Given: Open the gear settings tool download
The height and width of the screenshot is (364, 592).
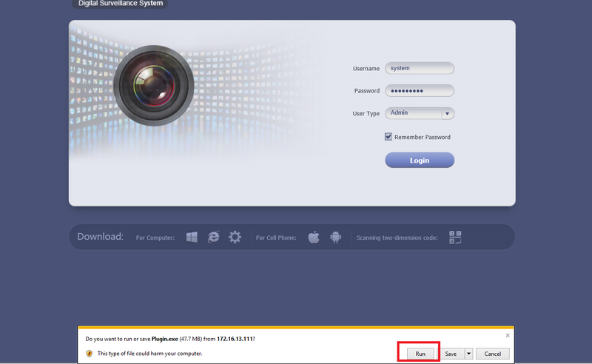Looking at the screenshot, I should click(235, 237).
